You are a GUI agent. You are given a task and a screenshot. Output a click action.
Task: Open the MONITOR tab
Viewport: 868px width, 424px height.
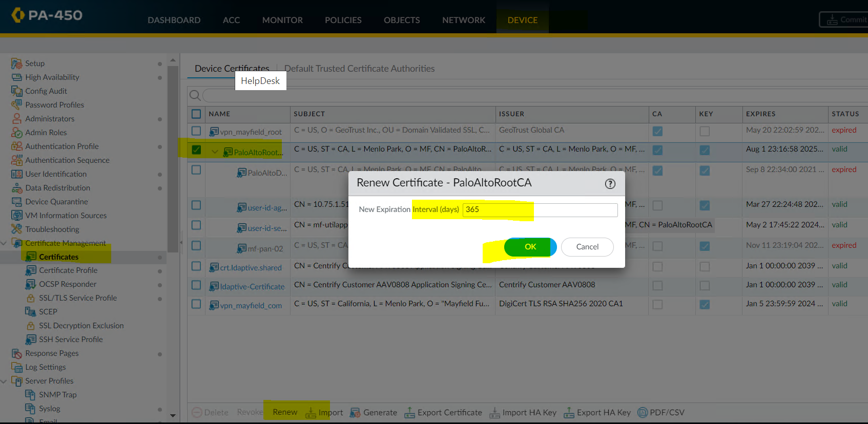pyautogui.click(x=282, y=20)
